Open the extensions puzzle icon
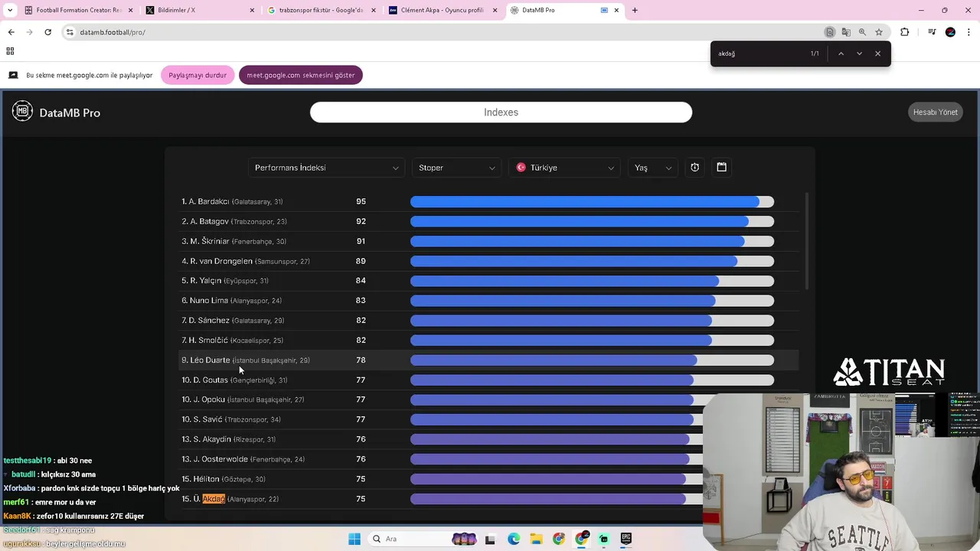The height and width of the screenshot is (551, 980). [905, 32]
